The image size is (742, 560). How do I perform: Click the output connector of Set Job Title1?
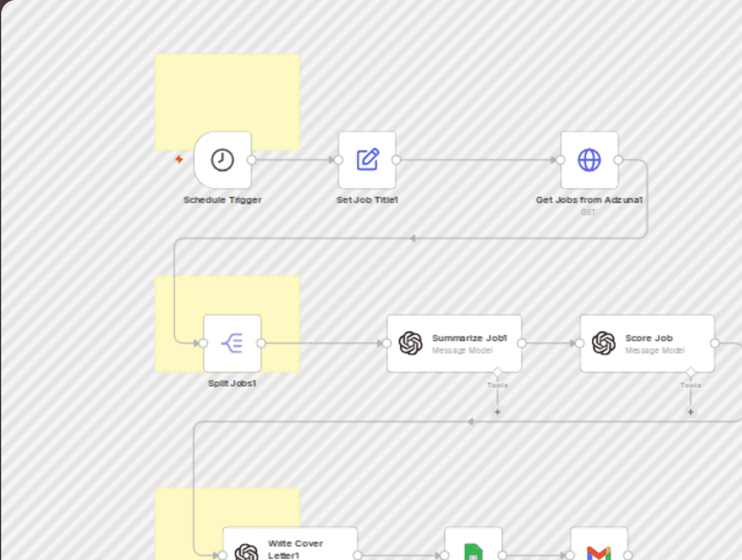(396, 160)
